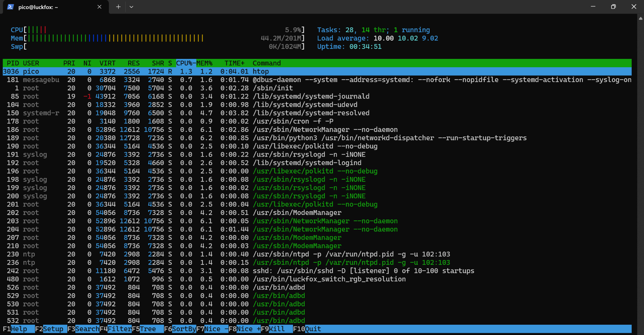644x335 pixels.
Task: Select the networkd-dispatcher python3 row
Action: tap(317, 138)
